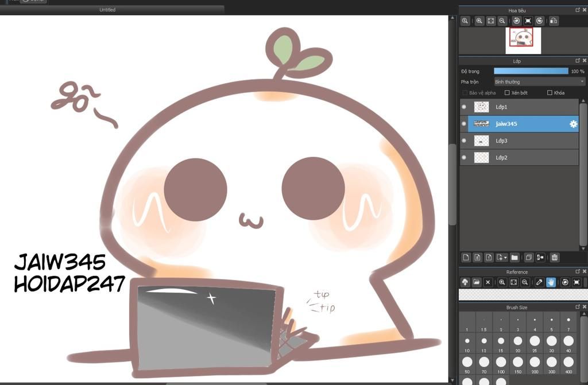Reset navigator zoom to actual size

point(465,21)
